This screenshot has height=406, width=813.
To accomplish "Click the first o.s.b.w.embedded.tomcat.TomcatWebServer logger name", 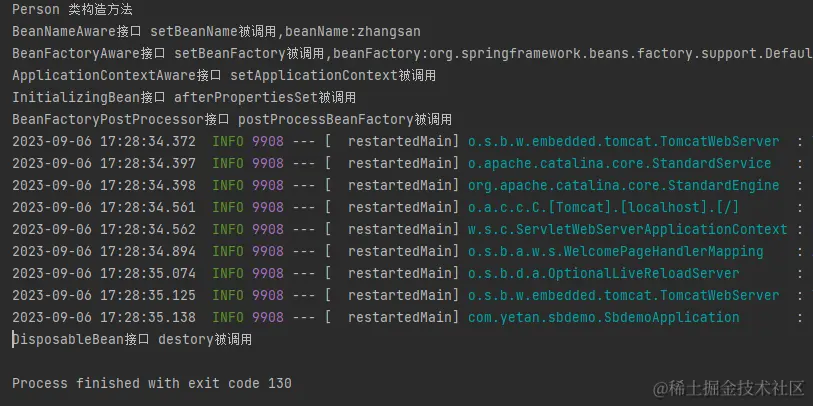I will (x=623, y=142).
